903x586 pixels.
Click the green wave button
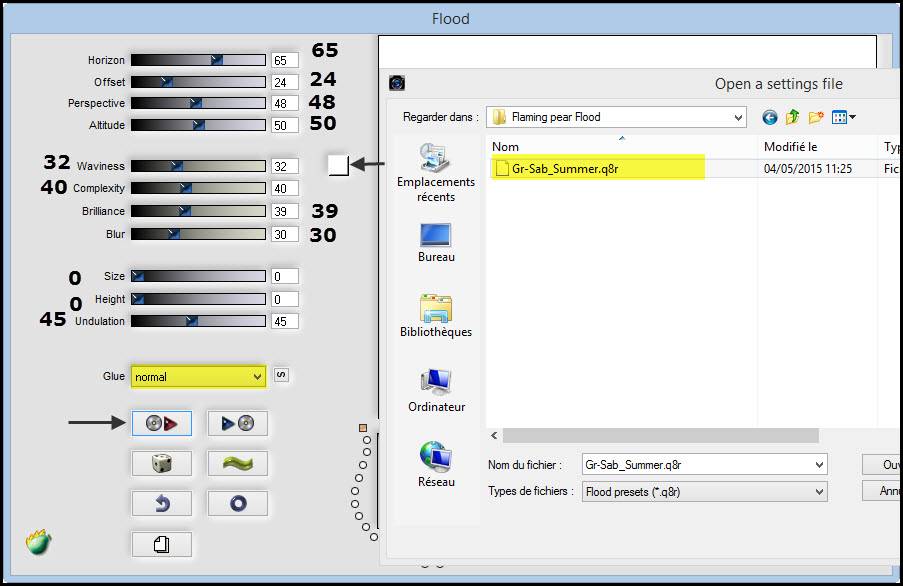[x=237, y=463]
